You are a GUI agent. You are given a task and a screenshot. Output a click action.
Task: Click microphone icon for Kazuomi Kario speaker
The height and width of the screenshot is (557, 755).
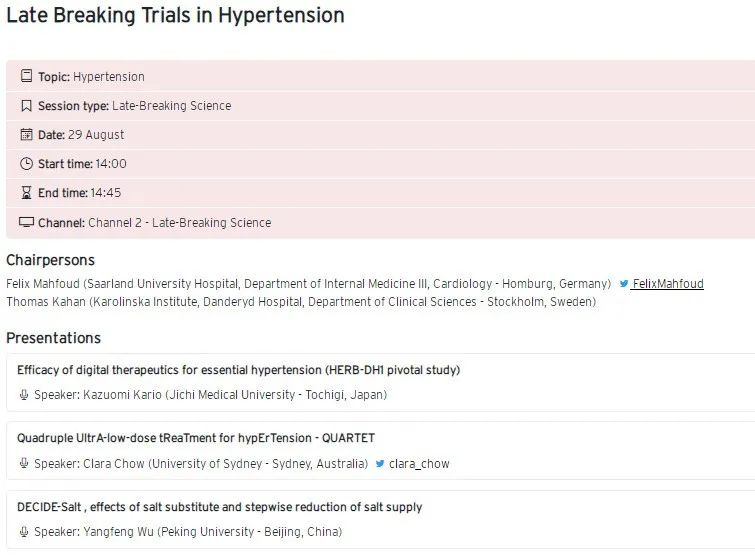(x=24, y=395)
